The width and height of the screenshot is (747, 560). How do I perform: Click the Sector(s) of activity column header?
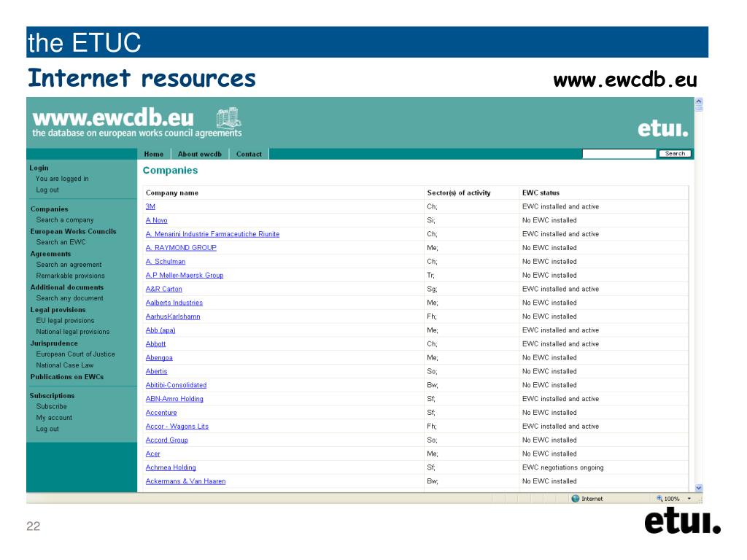(x=459, y=192)
